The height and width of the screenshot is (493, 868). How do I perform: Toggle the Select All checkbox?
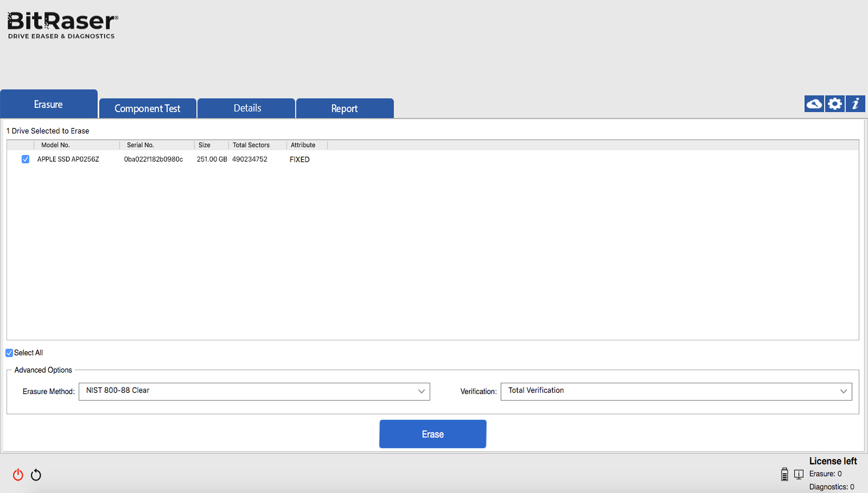tap(9, 352)
